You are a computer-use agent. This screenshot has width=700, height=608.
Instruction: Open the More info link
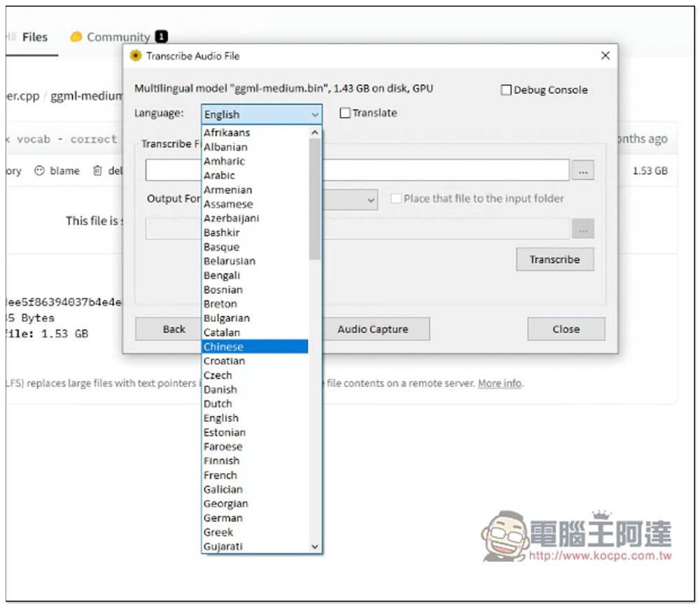[500, 383]
